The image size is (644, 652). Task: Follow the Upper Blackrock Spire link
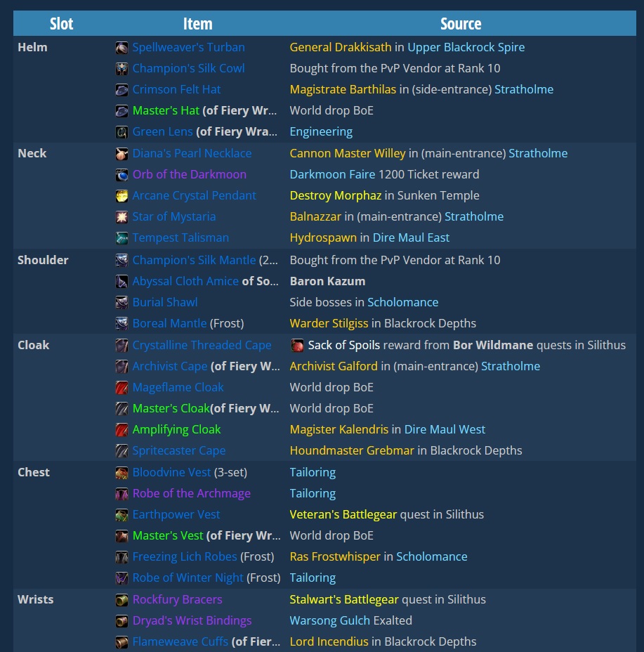(466, 47)
